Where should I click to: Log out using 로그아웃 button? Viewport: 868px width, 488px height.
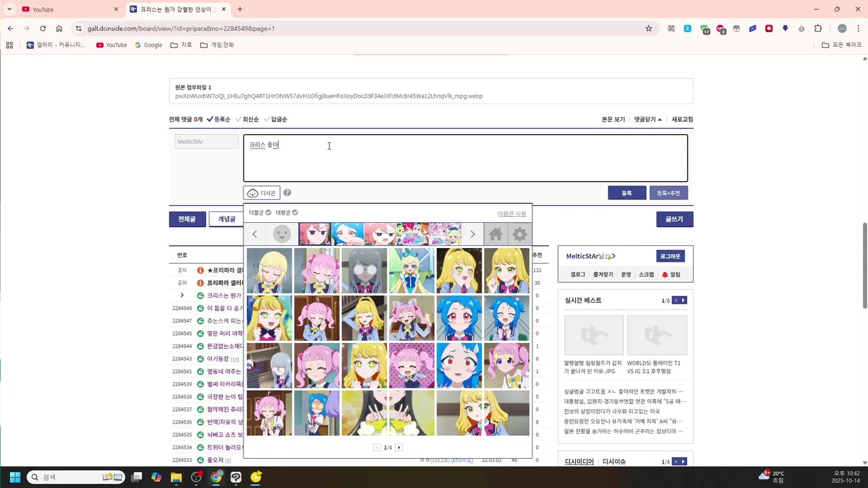tap(671, 256)
